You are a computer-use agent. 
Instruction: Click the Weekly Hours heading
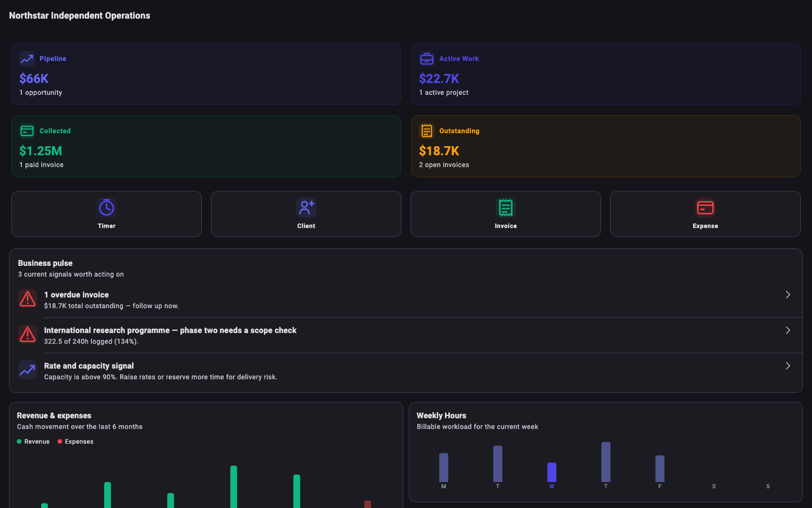(442, 415)
